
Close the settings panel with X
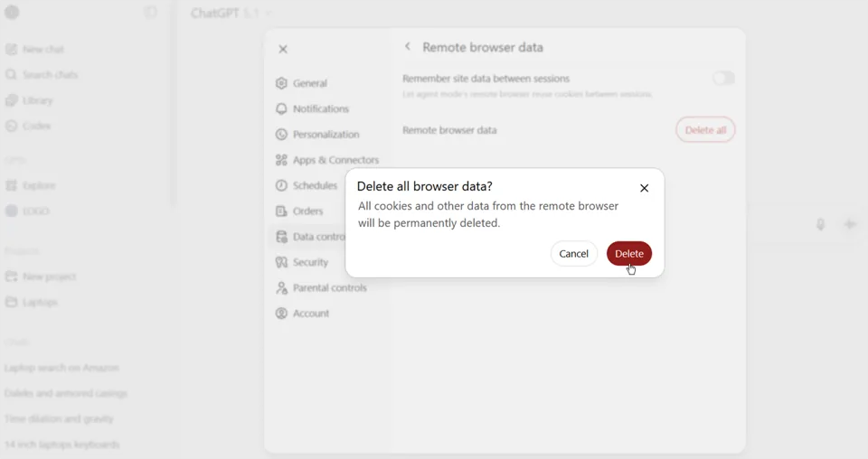point(283,50)
